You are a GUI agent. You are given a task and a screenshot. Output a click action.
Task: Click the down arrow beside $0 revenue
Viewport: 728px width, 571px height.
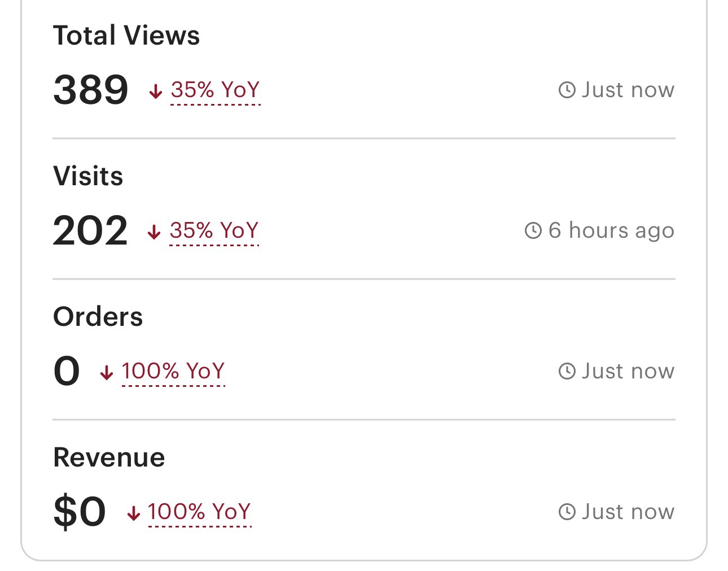tap(133, 513)
